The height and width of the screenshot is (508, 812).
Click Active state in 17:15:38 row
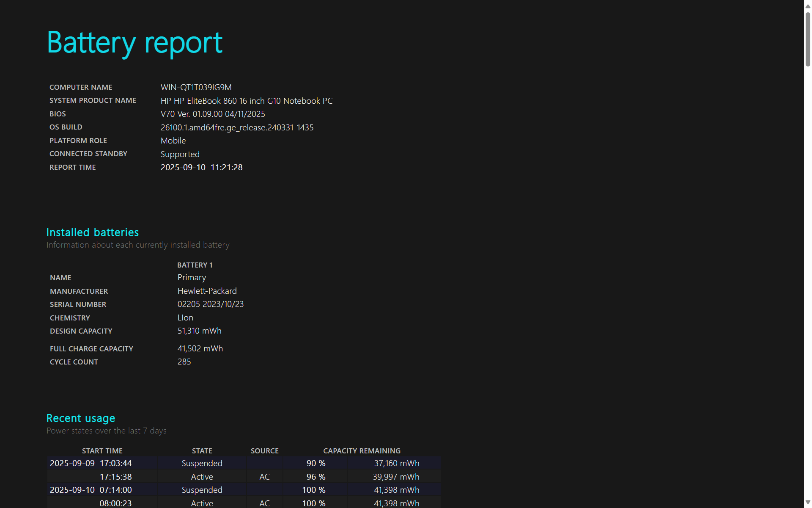[x=202, y=477]
